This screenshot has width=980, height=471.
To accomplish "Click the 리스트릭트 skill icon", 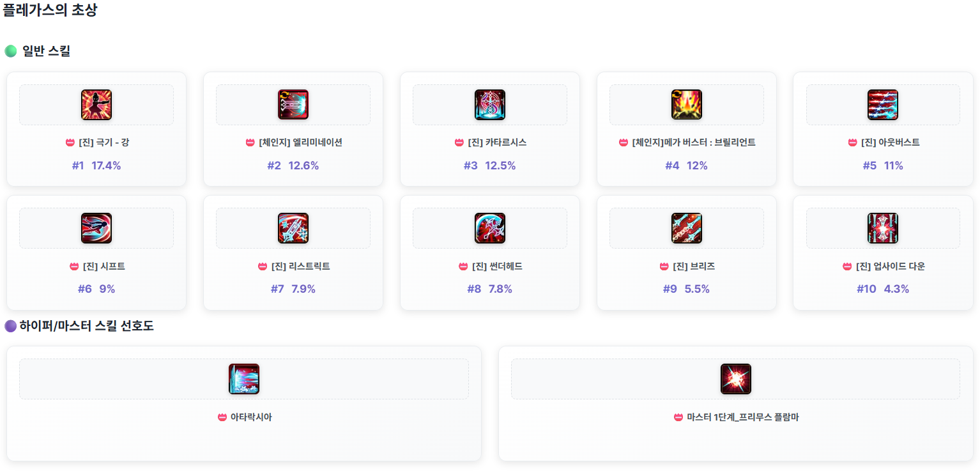I will tap(293, 228).
